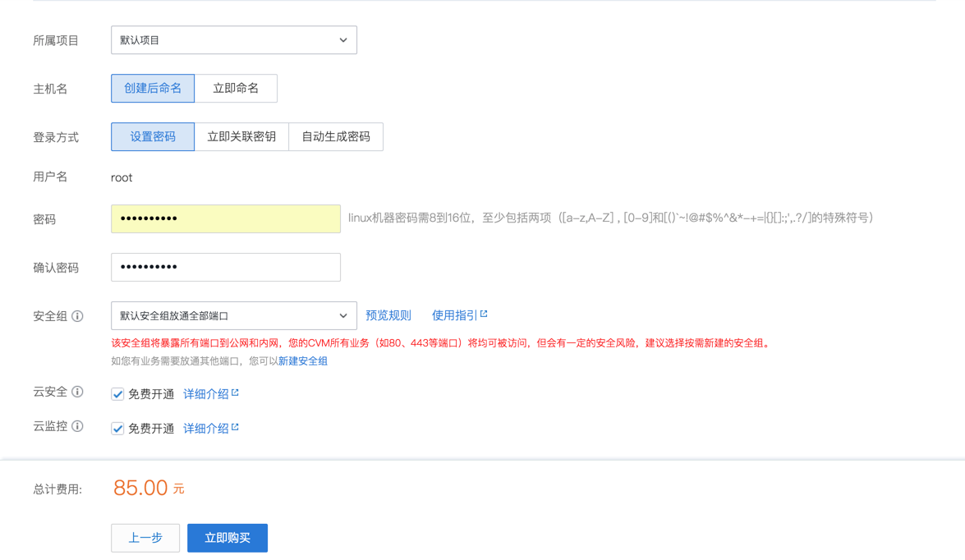Toggle the 云监控 免费开通 checkbox

pos(117,429)
